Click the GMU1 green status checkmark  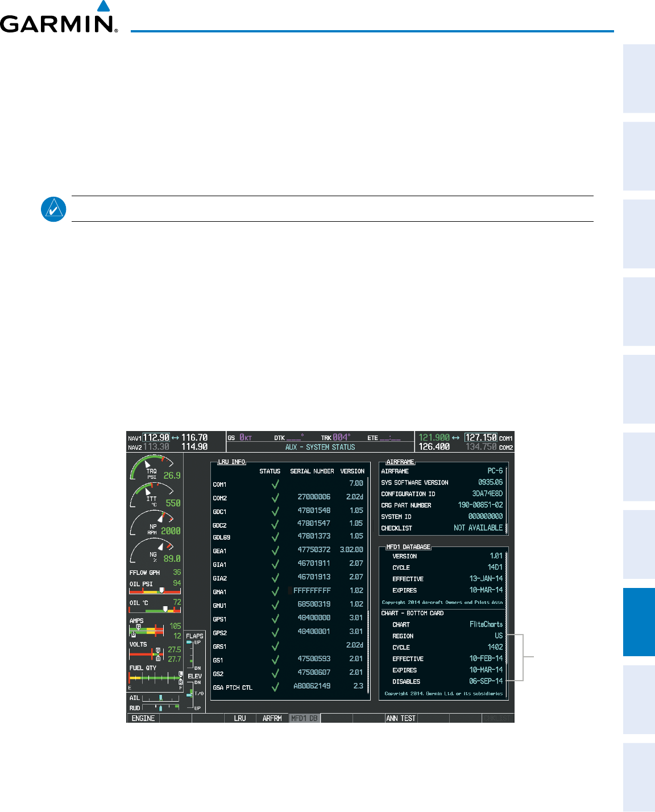[x=275, y=606]
